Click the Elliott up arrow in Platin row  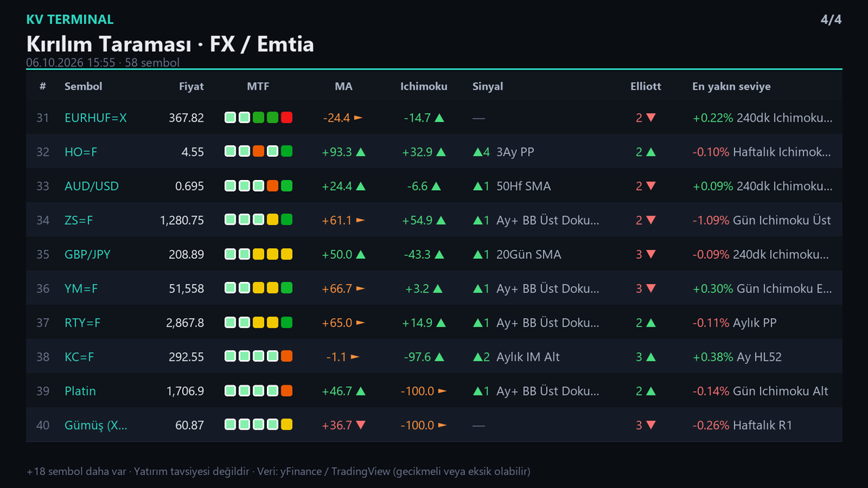click(651, 391)
